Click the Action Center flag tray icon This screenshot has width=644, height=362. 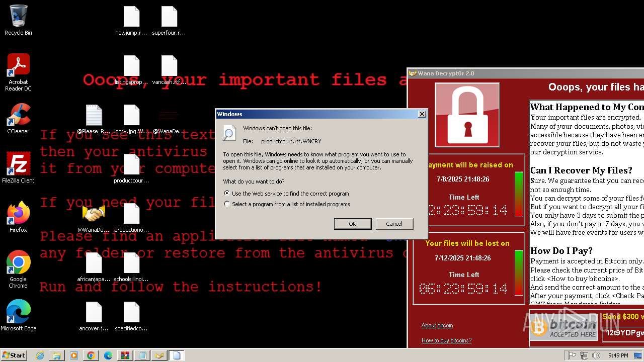572,355
